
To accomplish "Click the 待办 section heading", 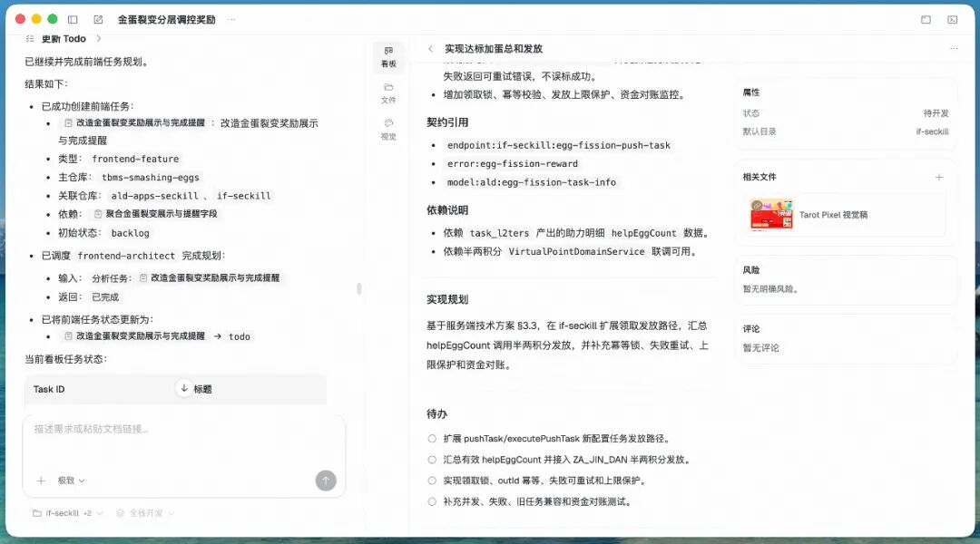I will 436,414.
